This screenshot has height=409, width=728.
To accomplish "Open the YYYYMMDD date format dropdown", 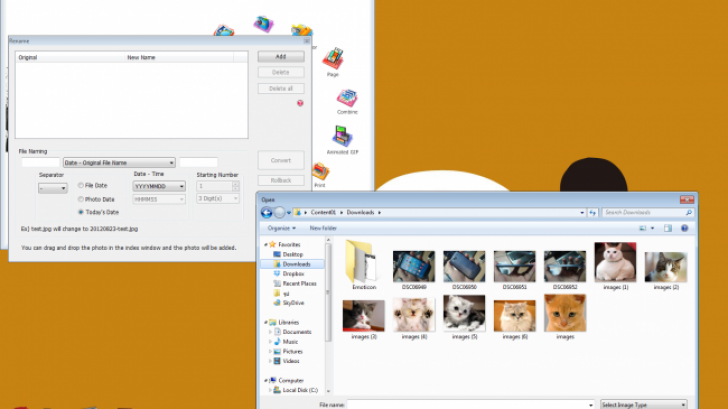I will point(159,186).
